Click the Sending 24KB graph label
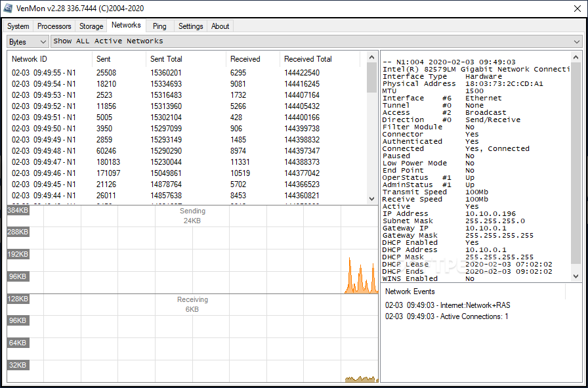588x388 pixels. (x=192, y=216)
